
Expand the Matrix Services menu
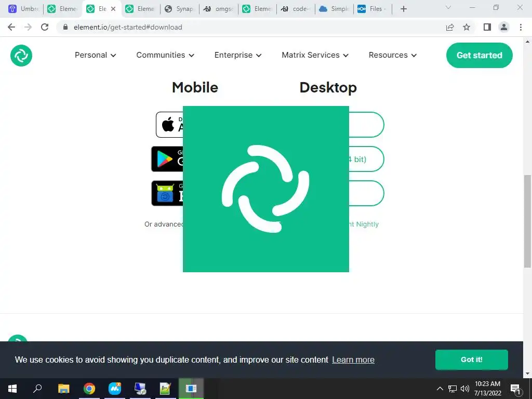pos(315,55)
